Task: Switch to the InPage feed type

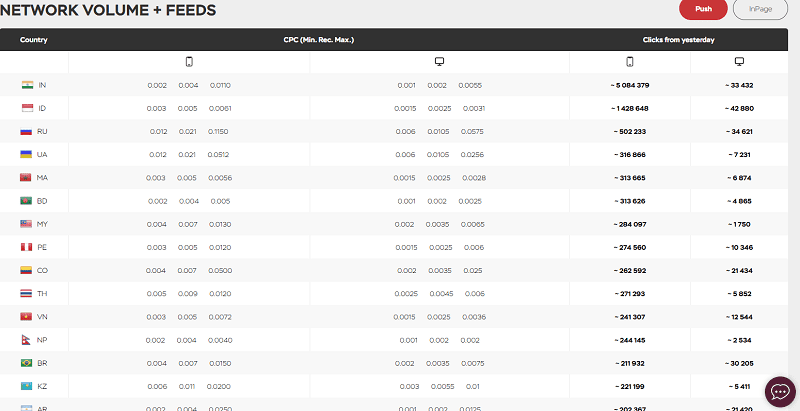Action: (758, 9)
